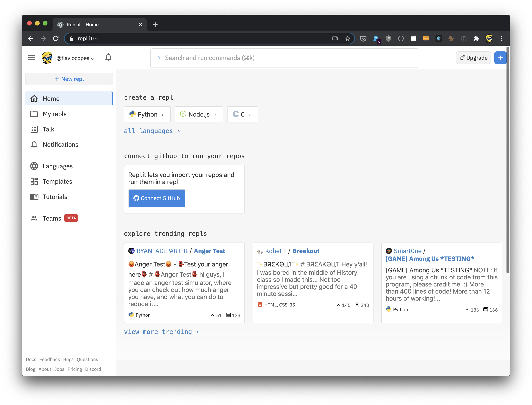532x405 pixels.
Task: Open RYANTADIPARTHI user profile link
Action: coord(162,251)
